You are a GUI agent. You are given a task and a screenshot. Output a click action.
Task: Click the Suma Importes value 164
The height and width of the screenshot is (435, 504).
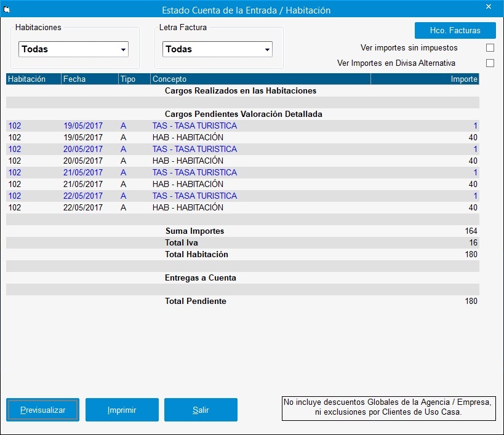pos(471,231)
